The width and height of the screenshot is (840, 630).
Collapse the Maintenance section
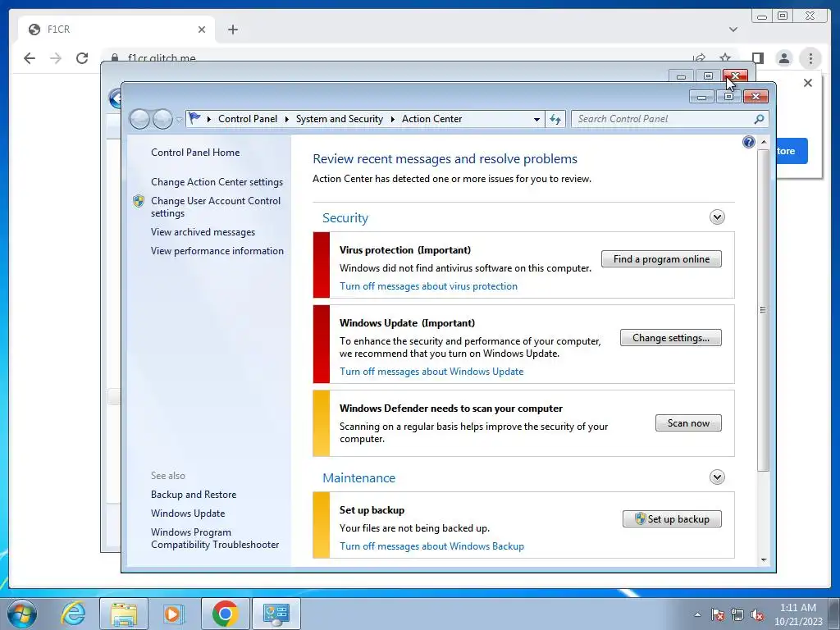[717, 477]
